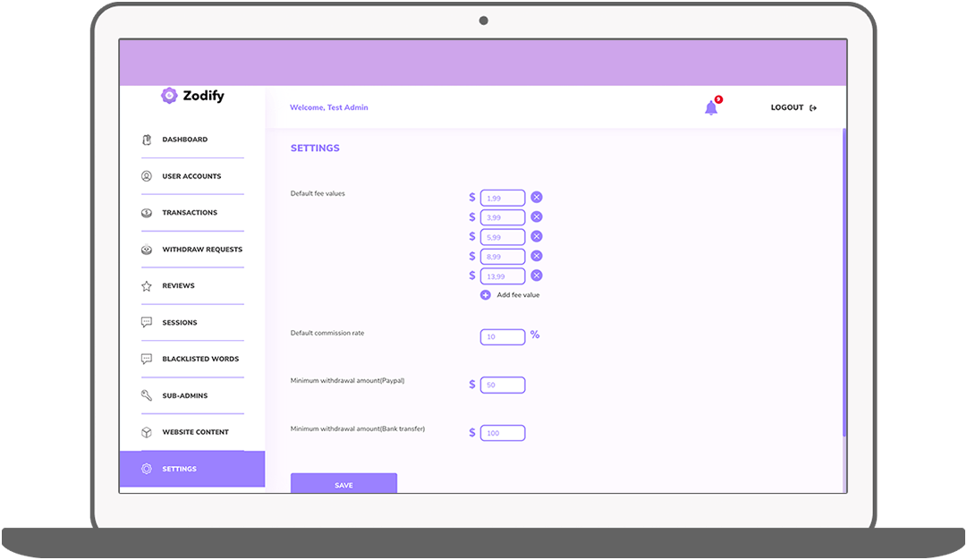Screen dimensions: 967x560
Task: Click the User Accounts person icon
Action: point(147,176)
